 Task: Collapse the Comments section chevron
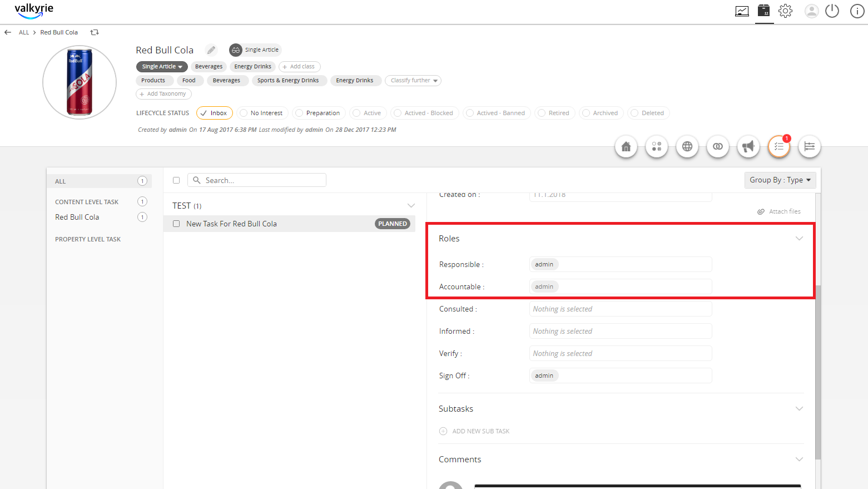pos(799,460)
